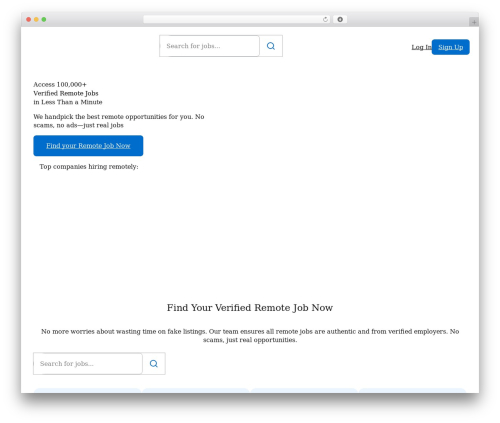Minimize the window with yellow button
500x423 pixels.
[36, 19]
